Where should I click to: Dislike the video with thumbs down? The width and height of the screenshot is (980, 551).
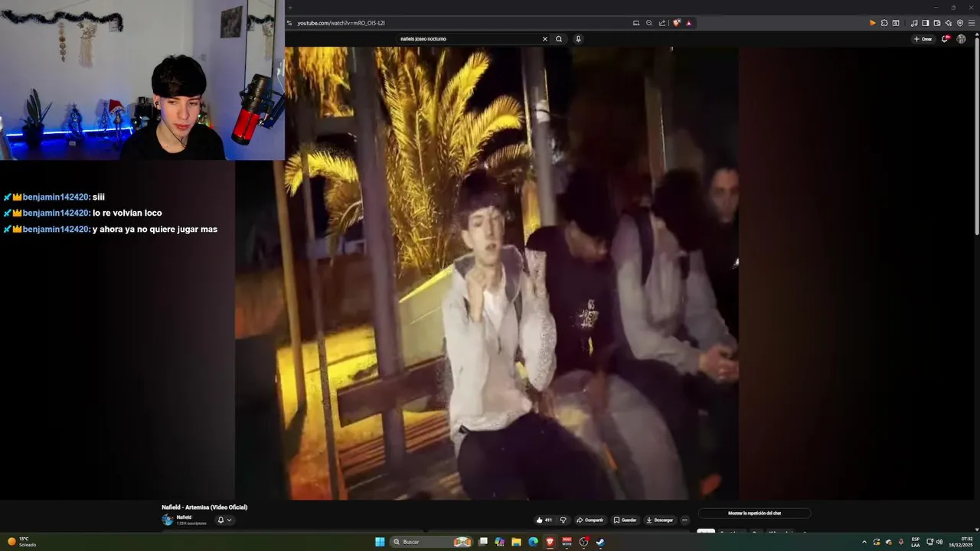coord(563,520)
